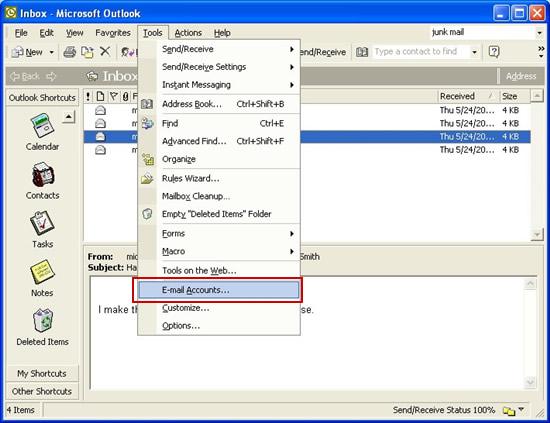This screenshot has height=423, width=550.
Task: Click the highlighted message envelope icon
Action: tap(100, 136)
